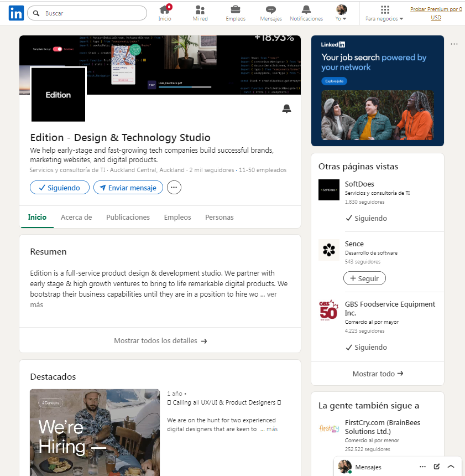Open SoftDoes company name link

[x=359, y=184]
